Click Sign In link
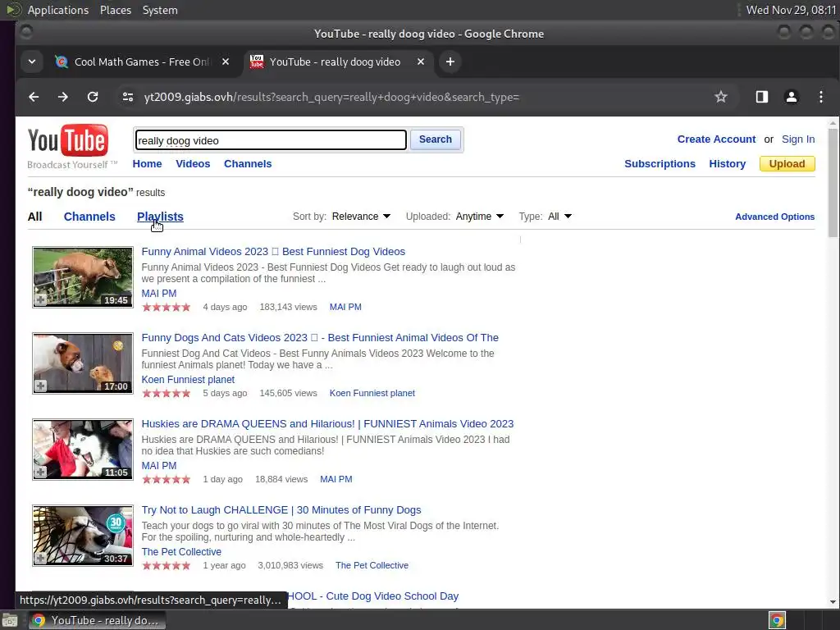The width and height of the screenshot is (840, 630). tap(798, 139)
